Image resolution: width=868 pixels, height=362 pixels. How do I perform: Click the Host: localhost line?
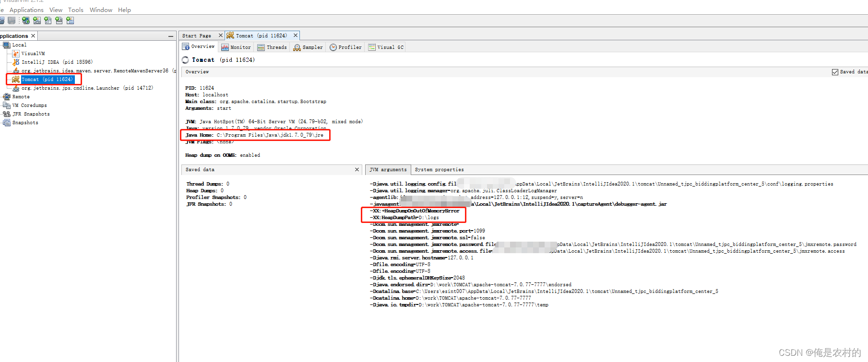[x=207, y=95]
